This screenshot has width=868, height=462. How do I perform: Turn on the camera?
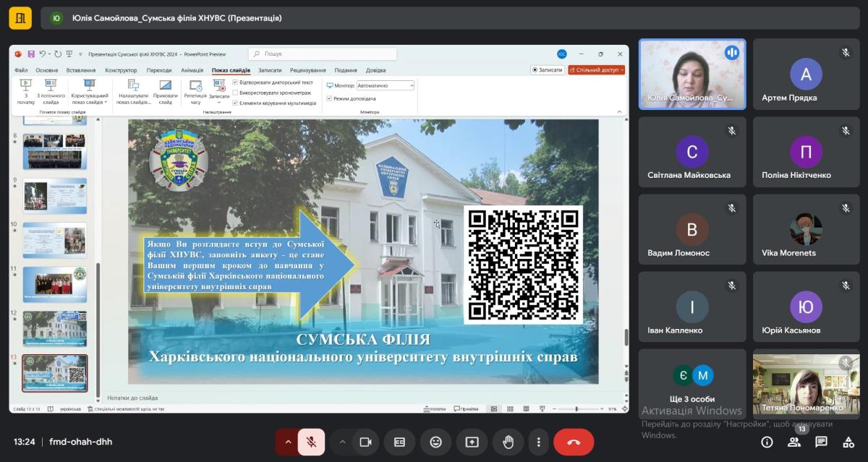[366, 442]
